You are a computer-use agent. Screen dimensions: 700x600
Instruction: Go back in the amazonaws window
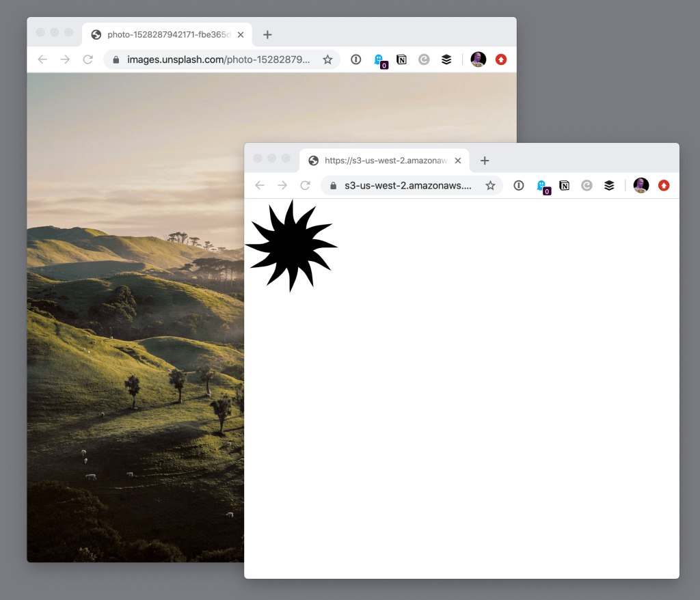(260, 185)
